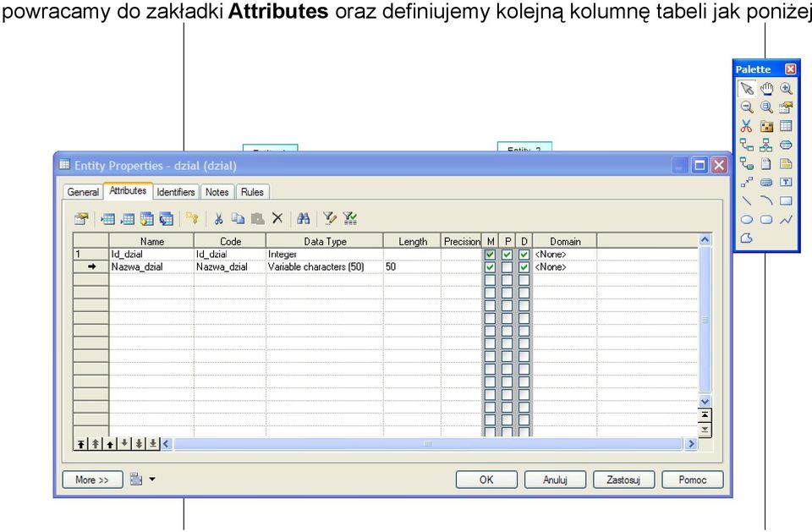Click the vertical scrollbar down arrow of attributes grid
The height and width of the screenshot is (532, 812).
[x=705, y=401]
